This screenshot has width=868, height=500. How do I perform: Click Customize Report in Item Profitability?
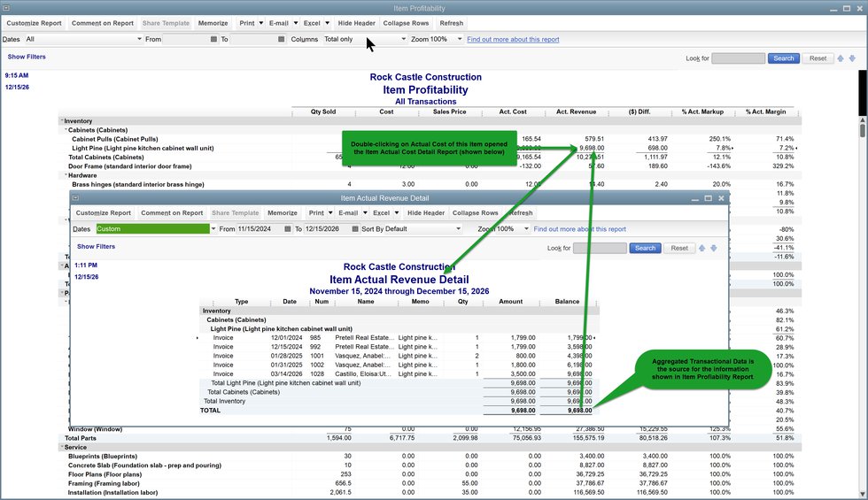pos(34,23)
